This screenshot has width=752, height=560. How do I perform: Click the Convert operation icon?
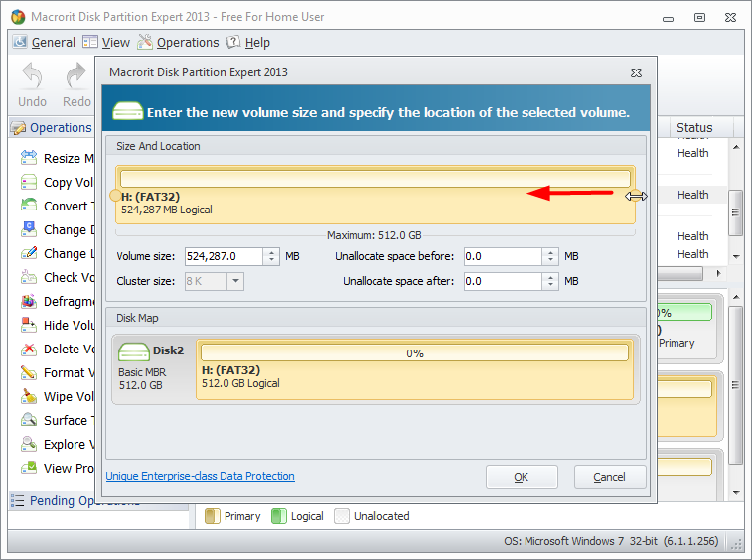[x=29, y=206]
